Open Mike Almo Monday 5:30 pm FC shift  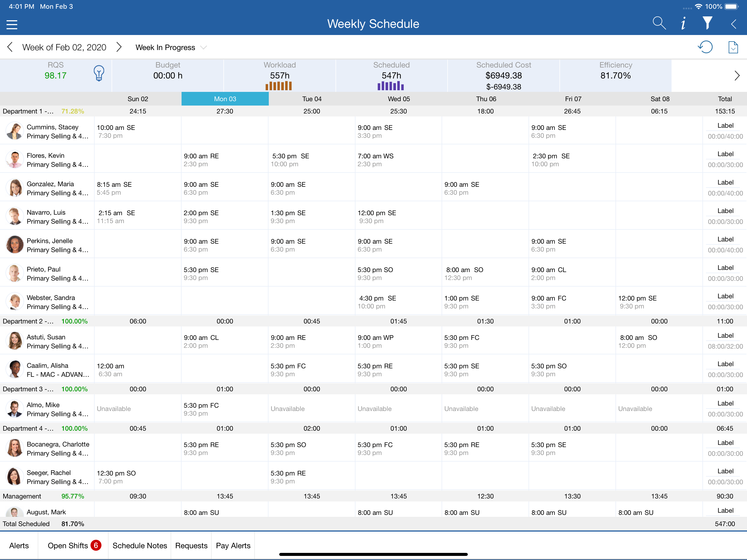tap(225, 409)
